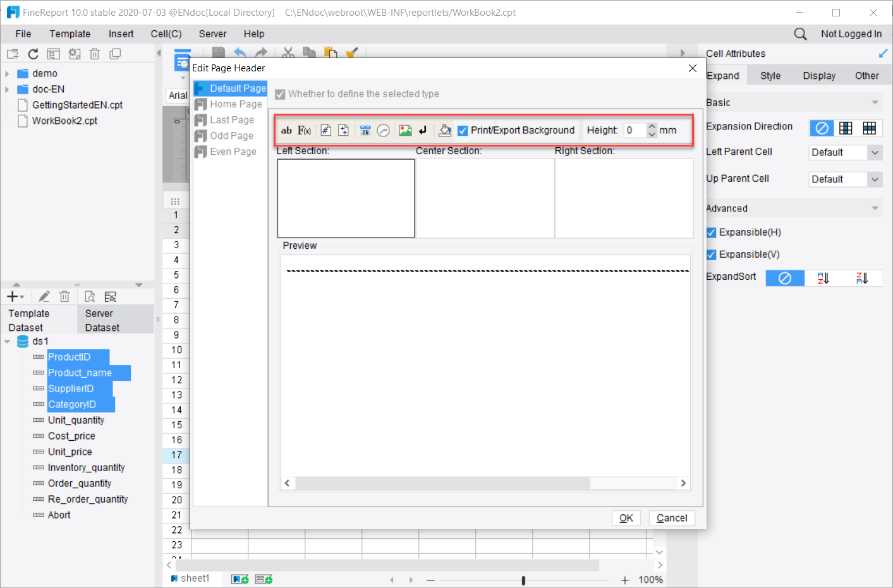Image resolution: width=893 pixels, height=588 pixels.
Task: Insert an image into the page header
Action: (x=404, y=129)
